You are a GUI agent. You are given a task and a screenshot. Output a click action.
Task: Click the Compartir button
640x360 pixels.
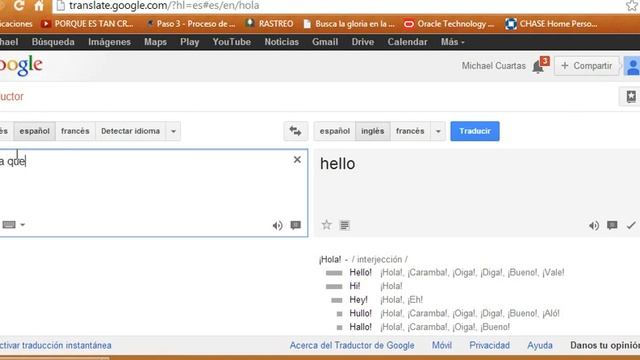[587, 66]
